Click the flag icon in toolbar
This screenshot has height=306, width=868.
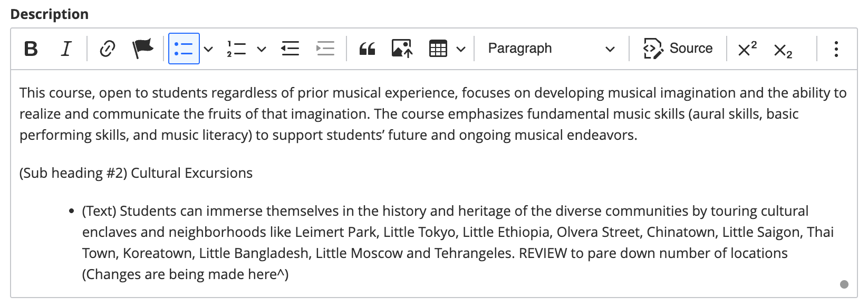142,49
